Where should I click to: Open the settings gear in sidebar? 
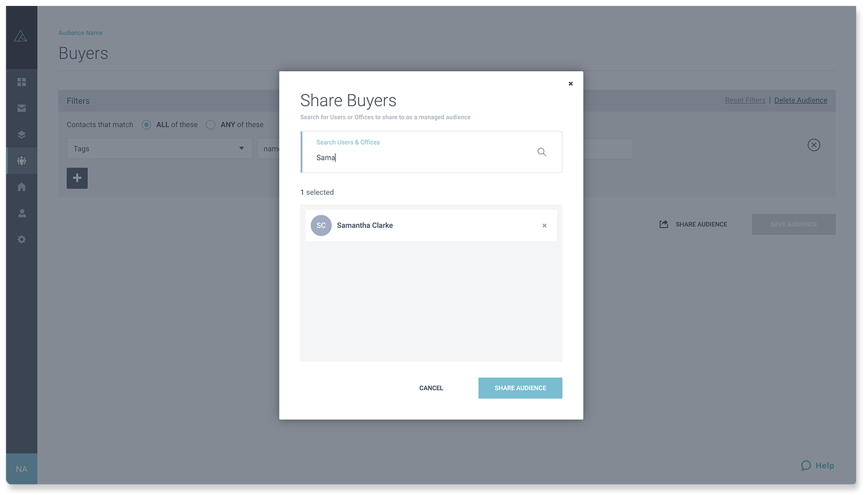(21, 239)
